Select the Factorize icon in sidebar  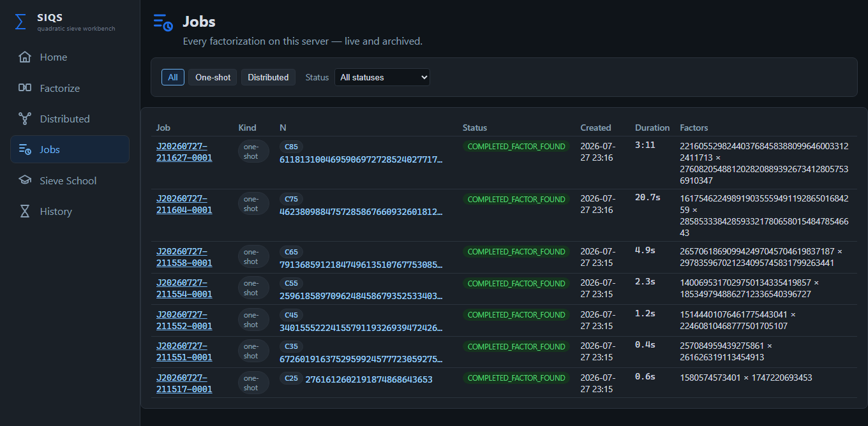click(x=25, y=88)
